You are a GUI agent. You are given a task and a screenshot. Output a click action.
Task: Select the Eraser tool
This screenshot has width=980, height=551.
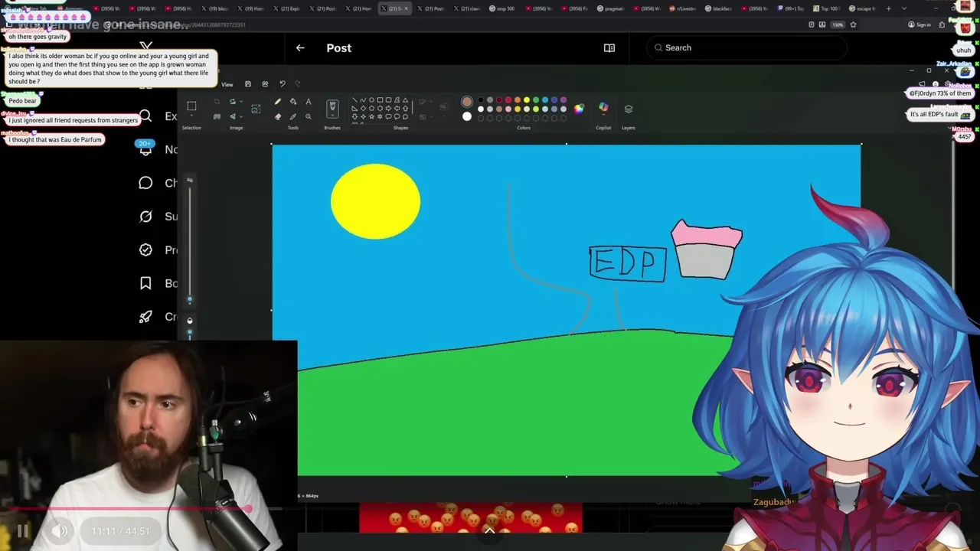pos(278,116)
